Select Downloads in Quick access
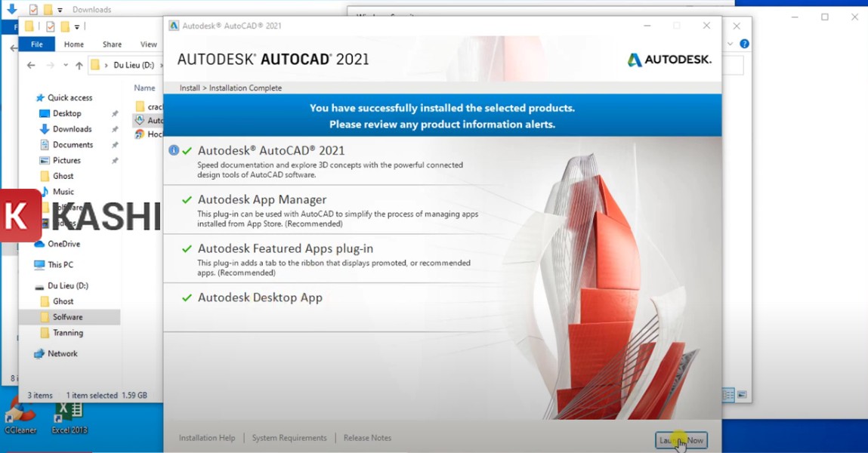Screen dimensions: 868x453 72,129
